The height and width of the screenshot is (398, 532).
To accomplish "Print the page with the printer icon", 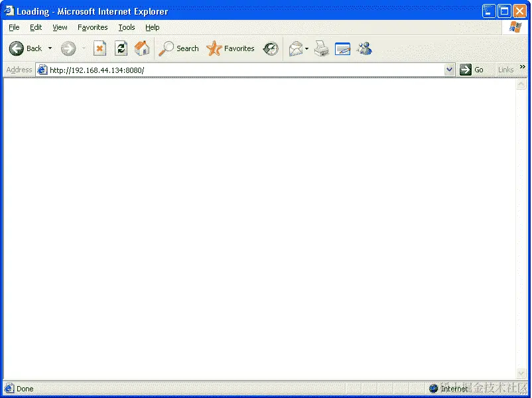I will pyautogui.click(x=321, y=48).
